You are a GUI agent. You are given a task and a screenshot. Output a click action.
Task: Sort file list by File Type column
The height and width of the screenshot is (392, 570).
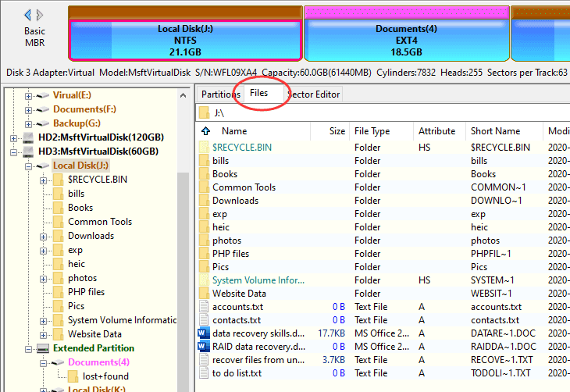pyautogui.click(x=372, y=131)
